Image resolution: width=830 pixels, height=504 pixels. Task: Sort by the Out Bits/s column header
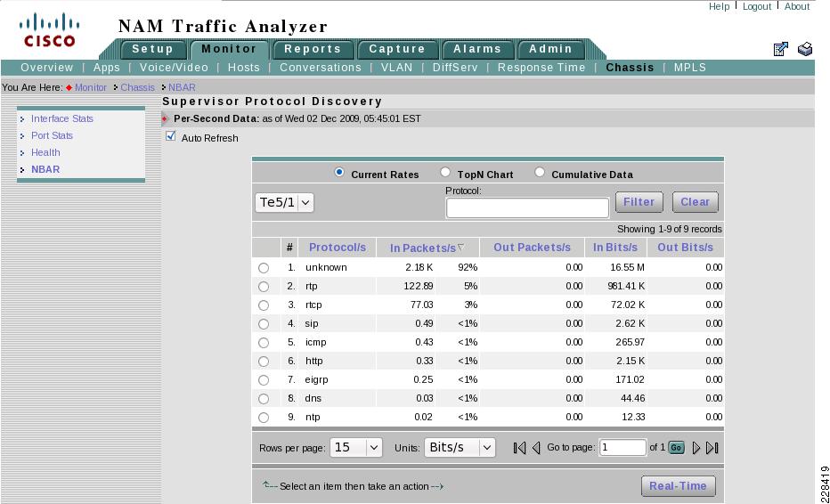point(685,248)
